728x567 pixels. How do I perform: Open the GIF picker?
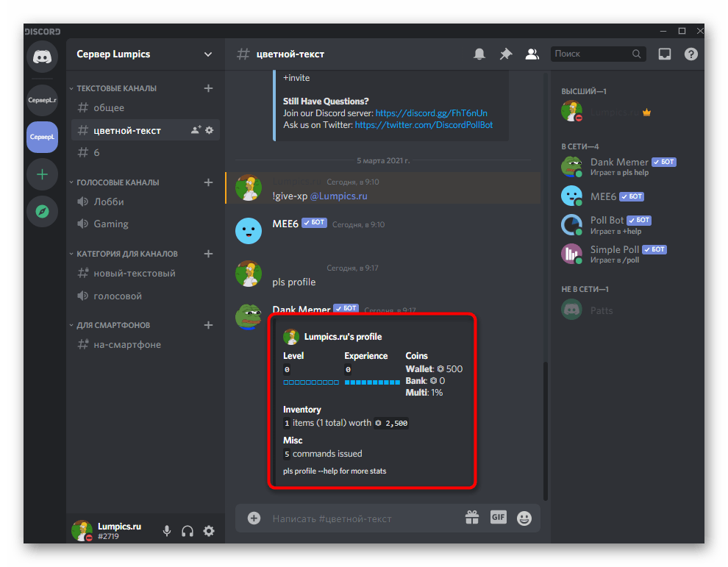point(499,517)
